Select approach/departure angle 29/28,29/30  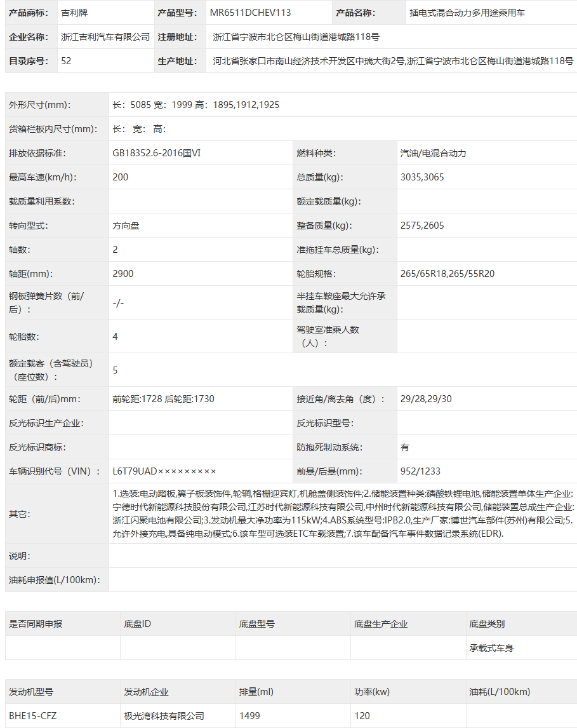pyautogui.click(x=426, y=399)
